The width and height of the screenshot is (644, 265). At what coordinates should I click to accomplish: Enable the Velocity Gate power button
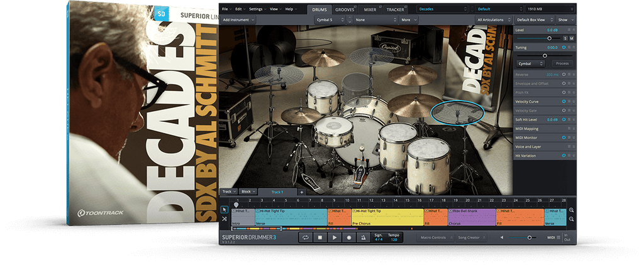[x=564, y=111]
